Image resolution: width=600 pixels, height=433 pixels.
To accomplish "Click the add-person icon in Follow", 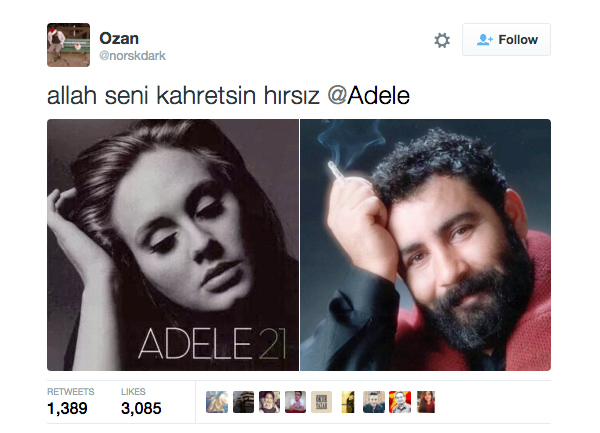I will (x=484, y=40).
